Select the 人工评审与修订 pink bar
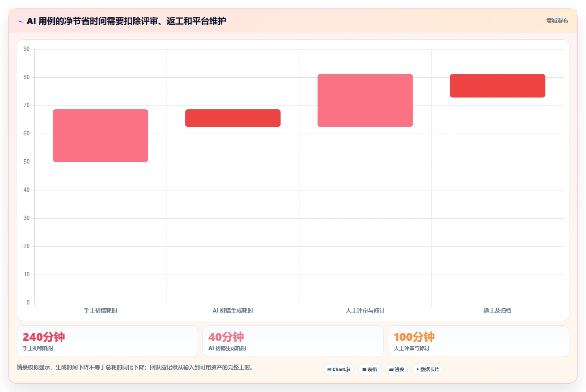Image resolution: width=586 pixels, height=392 pixels. click(365, 101)
